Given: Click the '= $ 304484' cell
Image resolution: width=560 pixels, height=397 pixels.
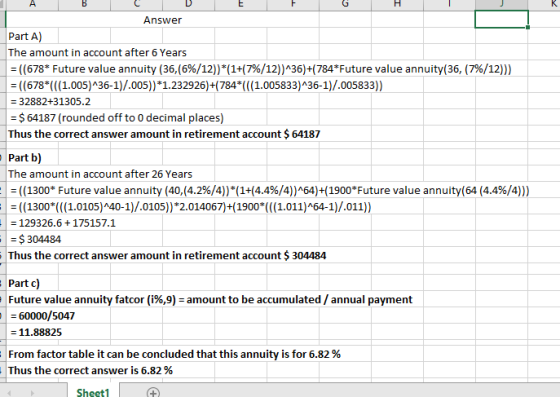Looking at the screenshot, I should (36, 239).
